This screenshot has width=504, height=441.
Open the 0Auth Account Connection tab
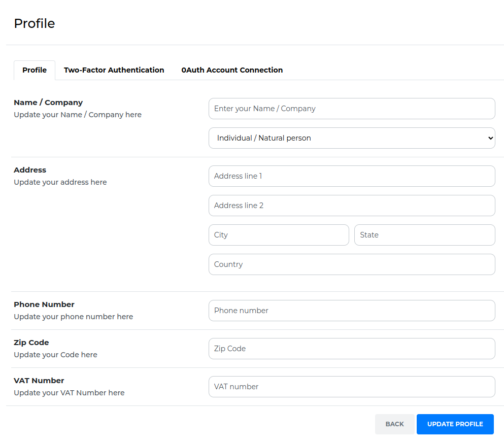[232, 70]
